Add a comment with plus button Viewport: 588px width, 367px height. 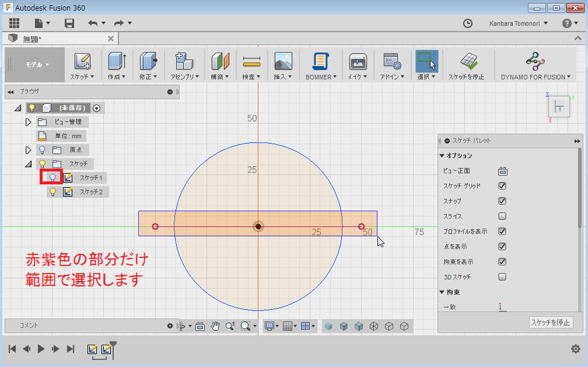tap(170, 326)
